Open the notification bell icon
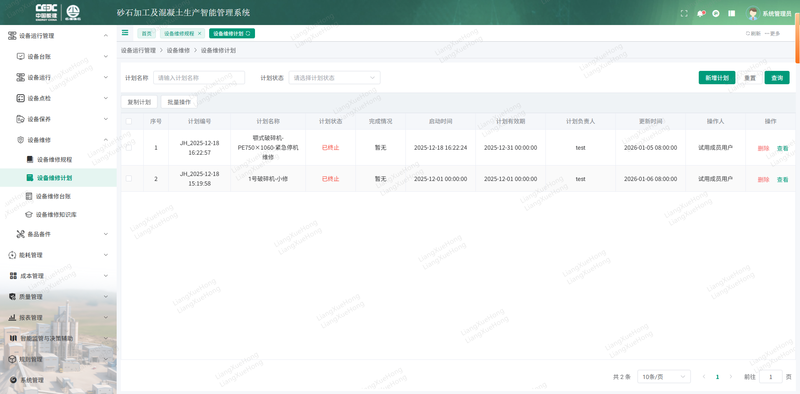Image resolution: width=800 pixels, height=394 pixels. (x=701, y=14)
